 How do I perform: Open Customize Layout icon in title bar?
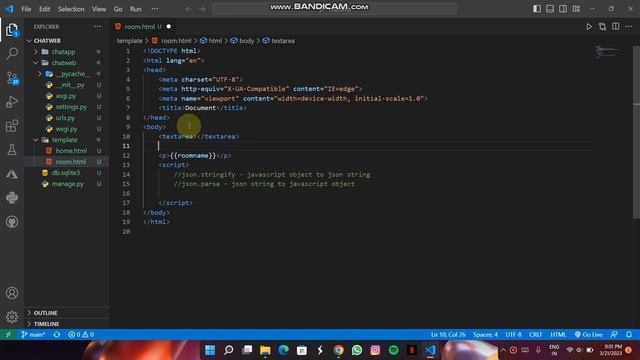[576, 9]
